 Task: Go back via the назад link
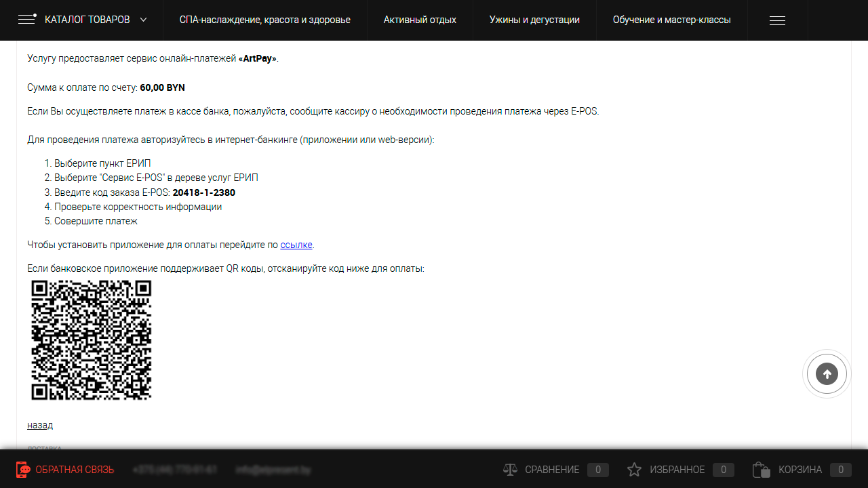[40, 425]
